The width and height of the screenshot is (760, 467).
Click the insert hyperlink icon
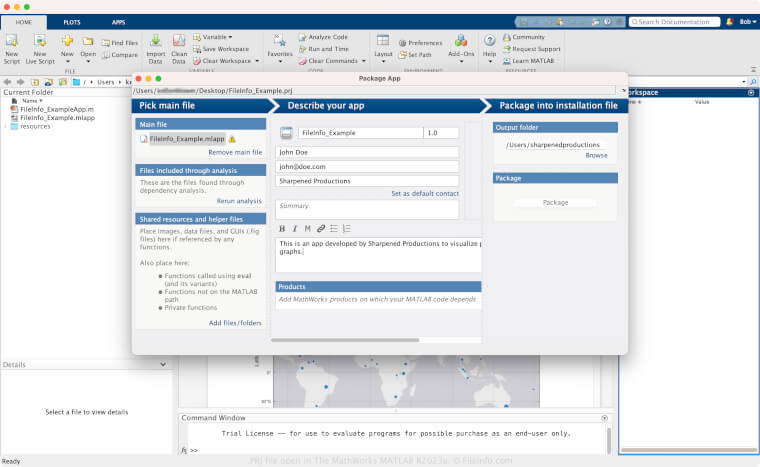click(320, 228)
